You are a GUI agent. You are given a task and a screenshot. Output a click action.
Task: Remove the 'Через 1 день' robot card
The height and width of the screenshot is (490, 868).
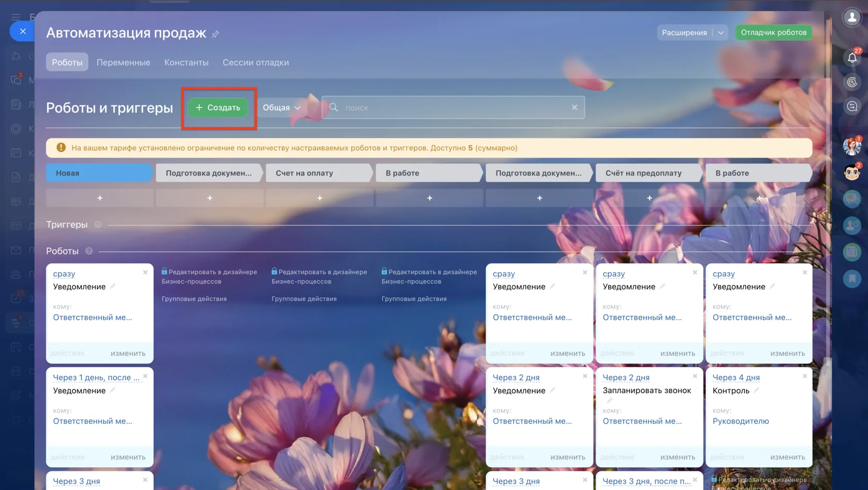[145, 376]
